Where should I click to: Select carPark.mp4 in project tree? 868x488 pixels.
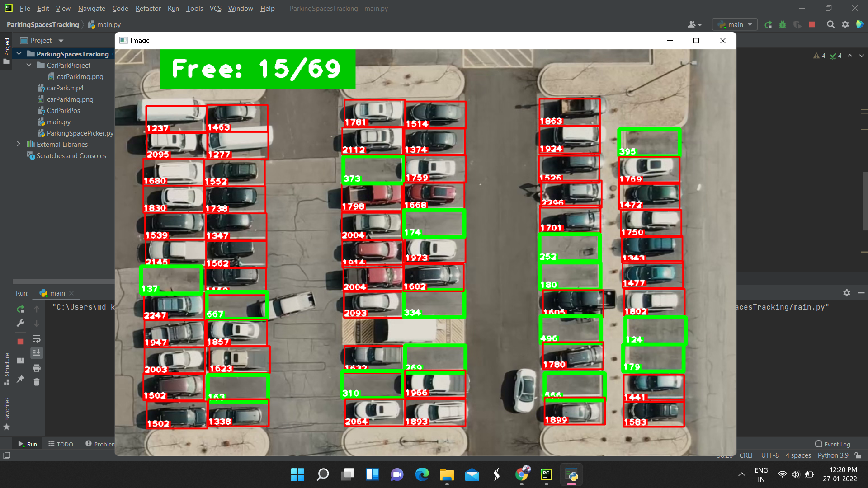tap(65, 88)
